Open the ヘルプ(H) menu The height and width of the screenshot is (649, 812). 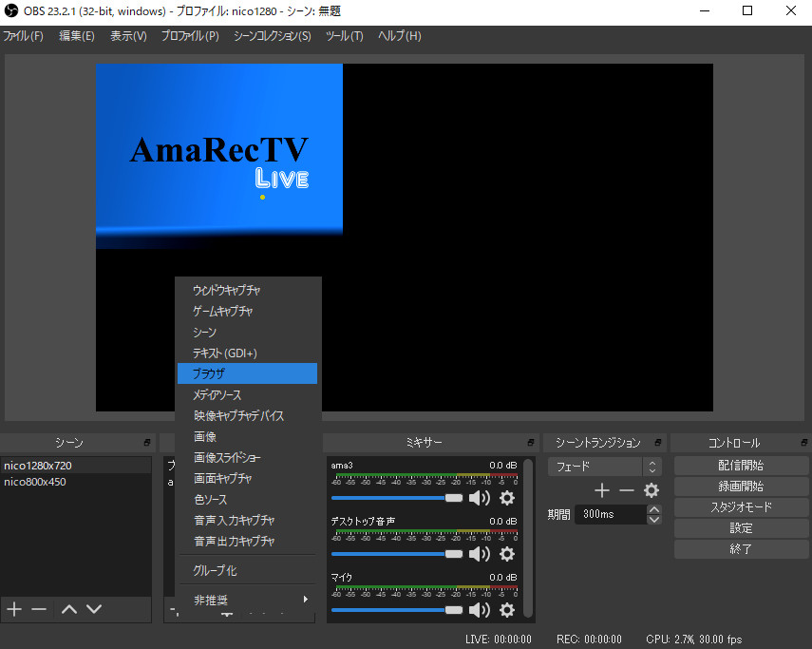pyautogui.click(x=399, y=36)
